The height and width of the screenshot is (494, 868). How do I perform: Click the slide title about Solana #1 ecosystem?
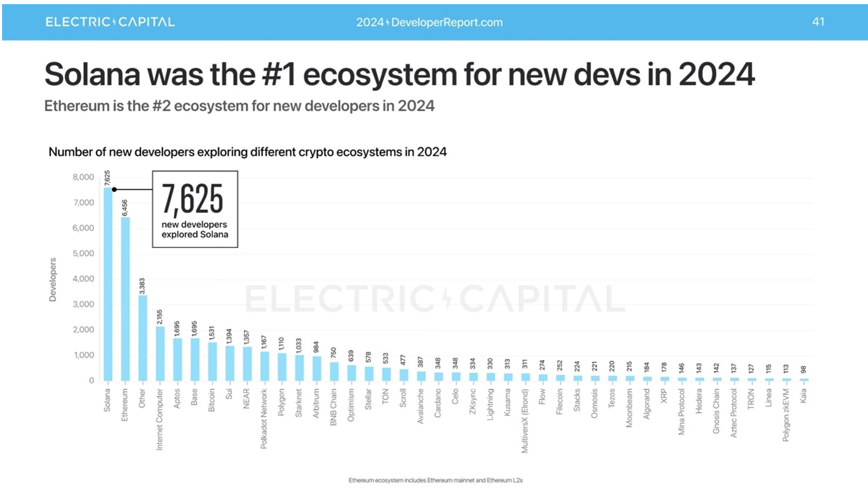coord(399,74)
